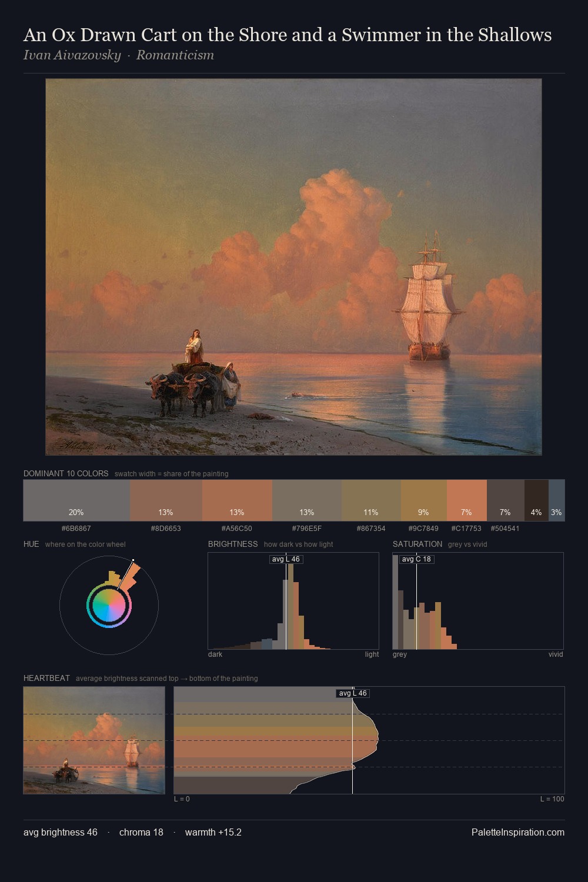Click the L = 0 axis label

click(x=182, y=799)
